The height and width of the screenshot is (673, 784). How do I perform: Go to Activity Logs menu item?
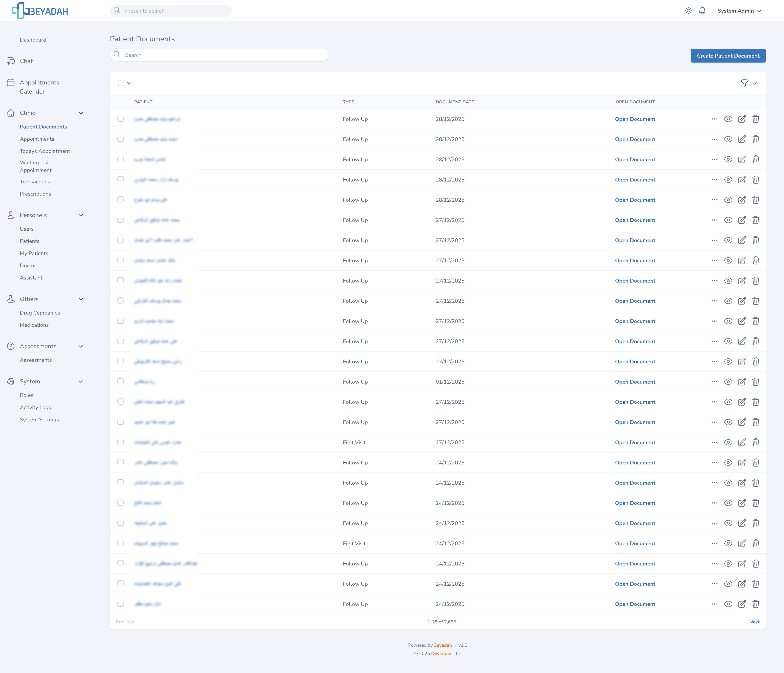pos(35,407)
